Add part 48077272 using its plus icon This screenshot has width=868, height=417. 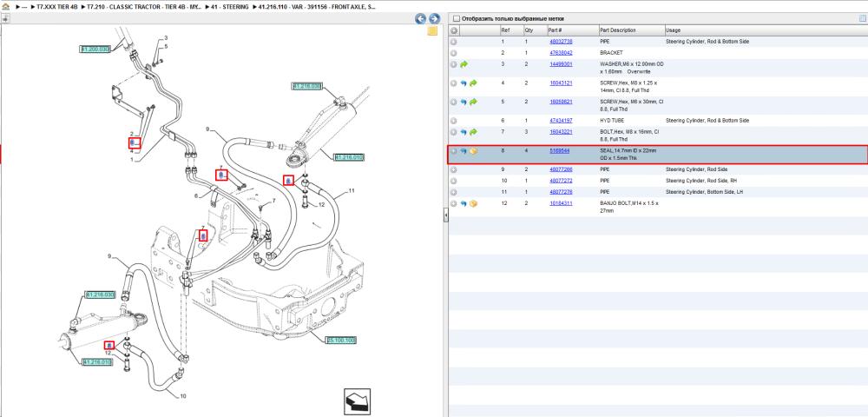click(453, 181)
